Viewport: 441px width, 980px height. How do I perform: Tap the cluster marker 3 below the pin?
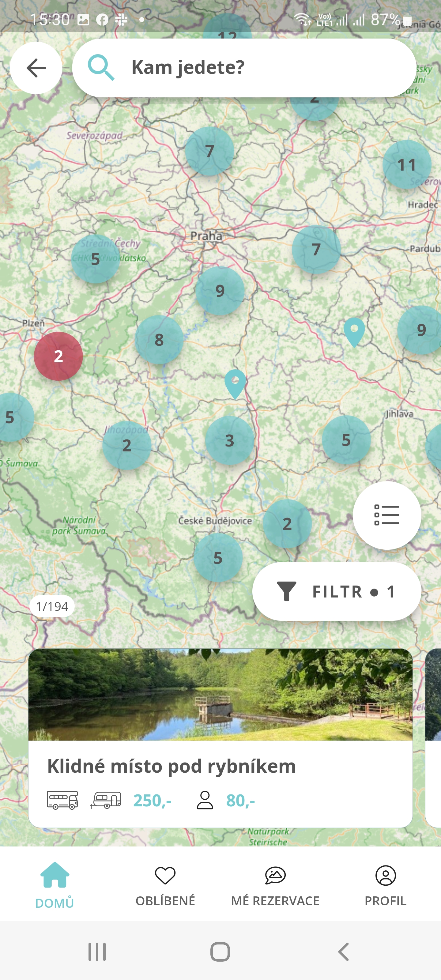tap(229, 441)
